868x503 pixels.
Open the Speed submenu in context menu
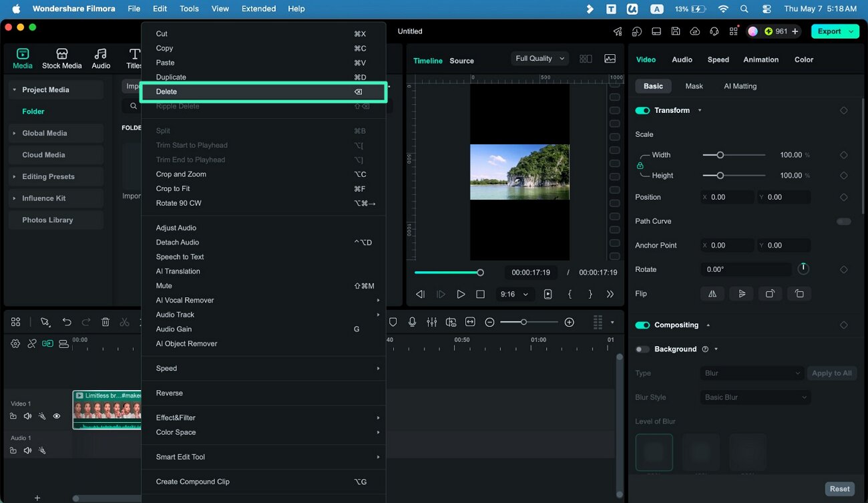point(263,369)
